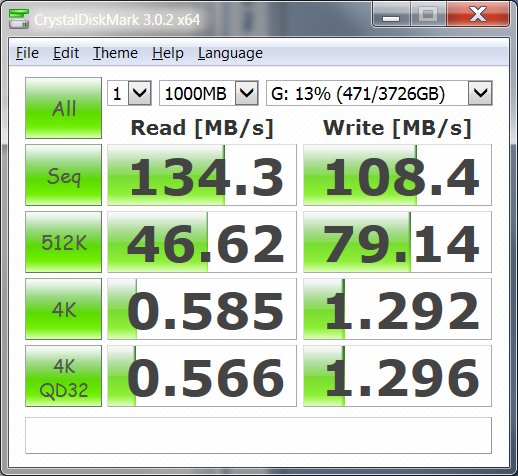The width and height of the screenshot is (518, 476).
Task: Click the Read [MB/s] column header
Action: click(x=202, y=128)
